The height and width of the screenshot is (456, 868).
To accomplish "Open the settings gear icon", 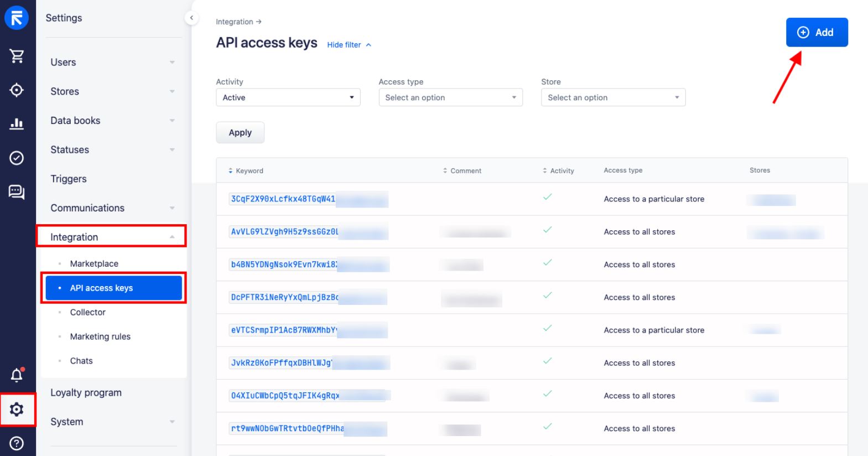I will [x=17, y=410].
